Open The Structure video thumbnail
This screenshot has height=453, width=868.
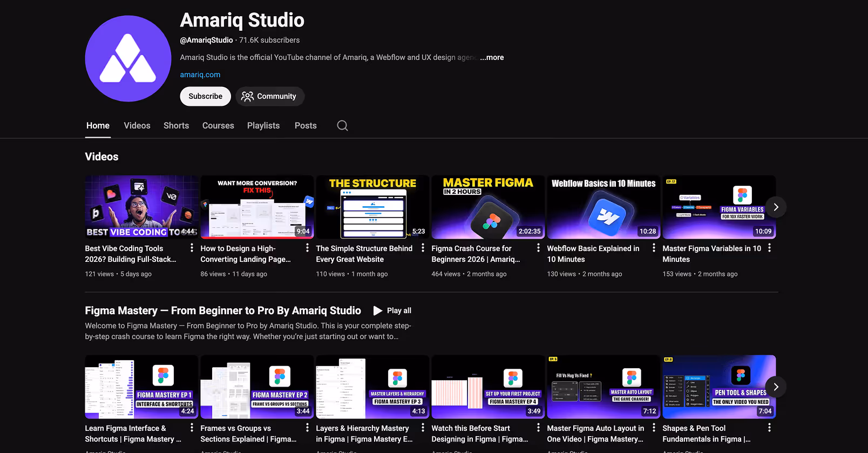click(x=372, y=207)
